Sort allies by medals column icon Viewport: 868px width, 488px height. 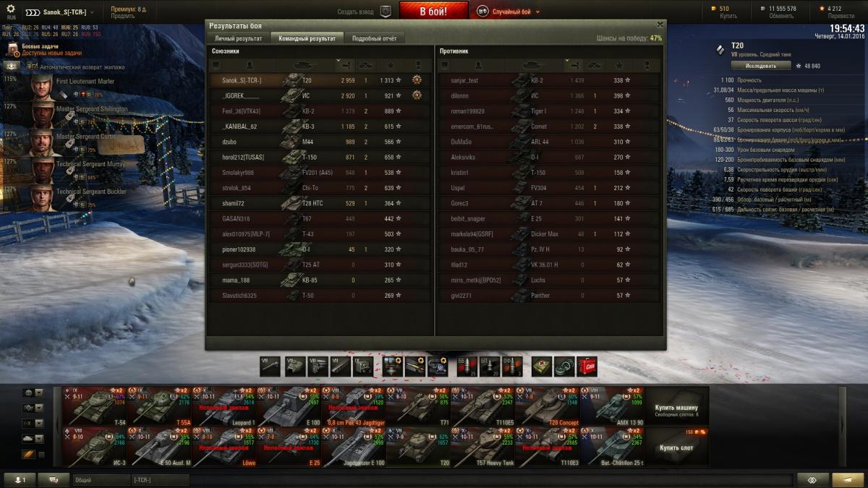pos(417,65)
